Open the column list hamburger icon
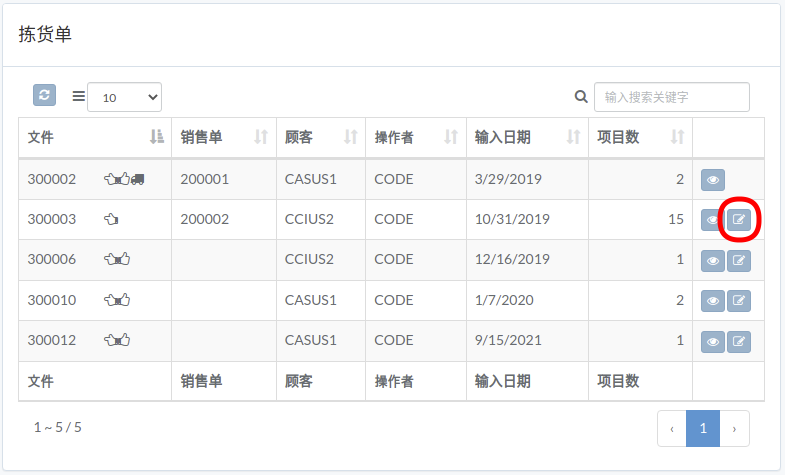 [x=79, y=96]
